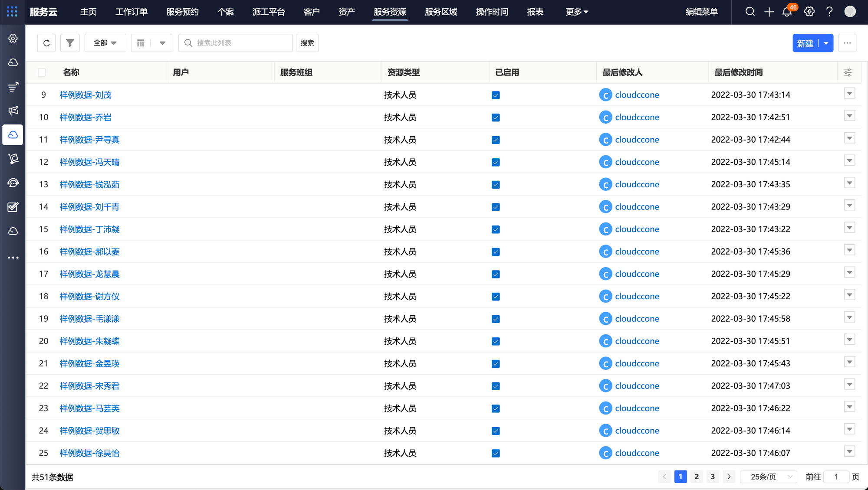Screen dimensions: 868x490
Task: Click the global search magnifier icon
Action: (x=750, y=12)
